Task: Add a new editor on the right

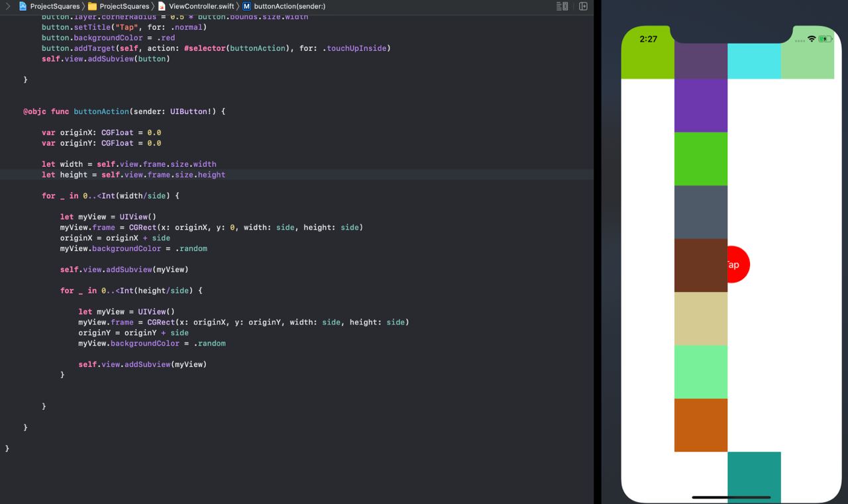Action: [x=583, y=6]
